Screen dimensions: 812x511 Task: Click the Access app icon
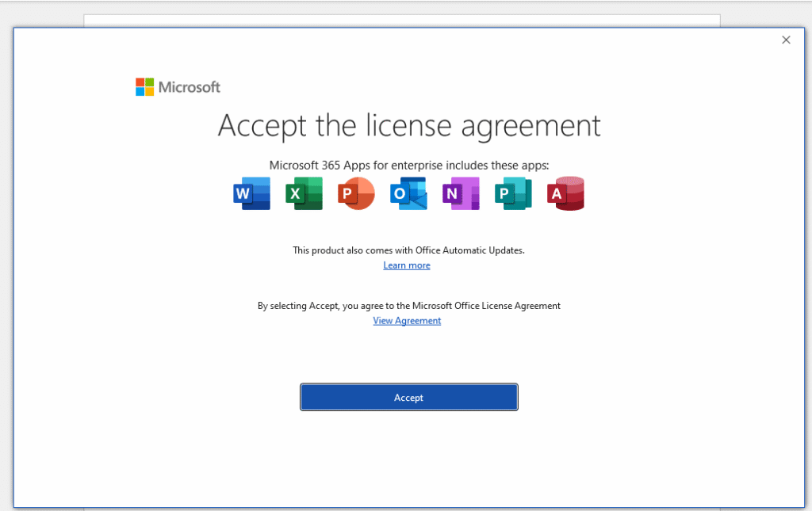coord(565,193)
